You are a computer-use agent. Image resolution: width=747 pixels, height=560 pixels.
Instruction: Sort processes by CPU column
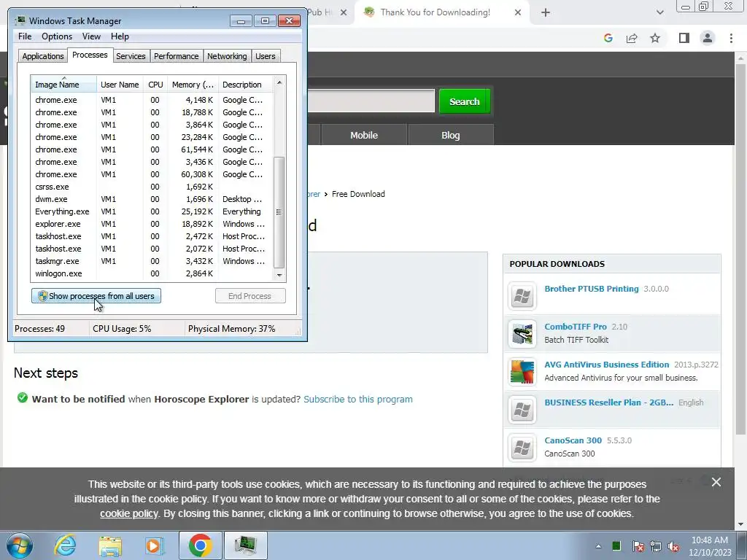coord(155,85)
